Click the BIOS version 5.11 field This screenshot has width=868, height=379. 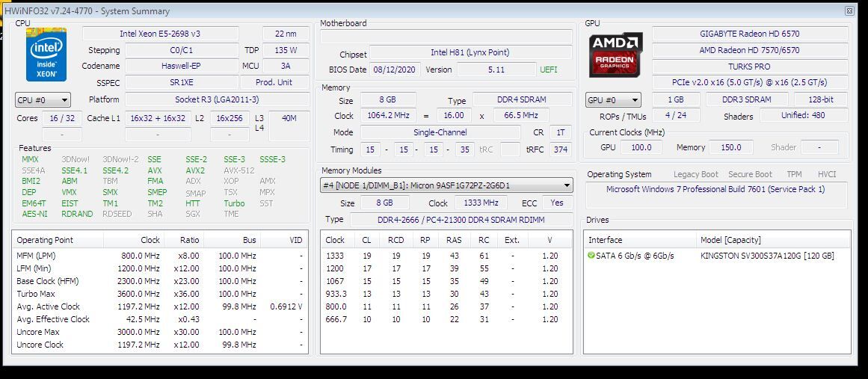496,70
